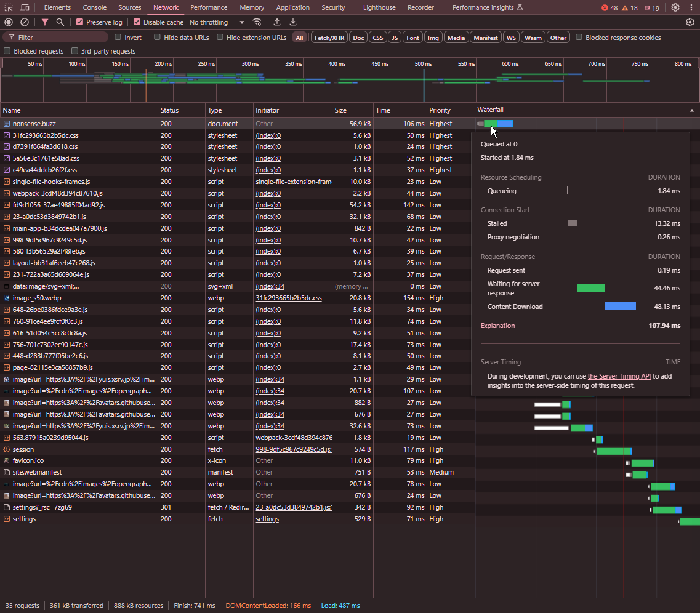Uncheck the Disable cache checkbox

(137, 22)
